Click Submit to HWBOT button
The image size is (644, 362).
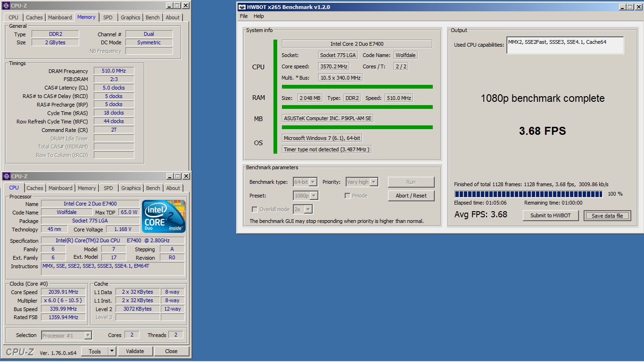[551, 215]
